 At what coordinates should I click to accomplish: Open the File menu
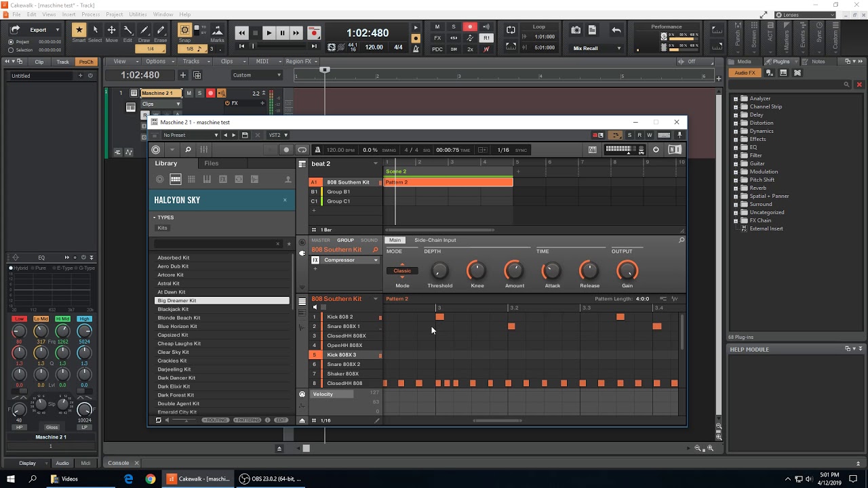pyautogui.click(x=16, y=14)
